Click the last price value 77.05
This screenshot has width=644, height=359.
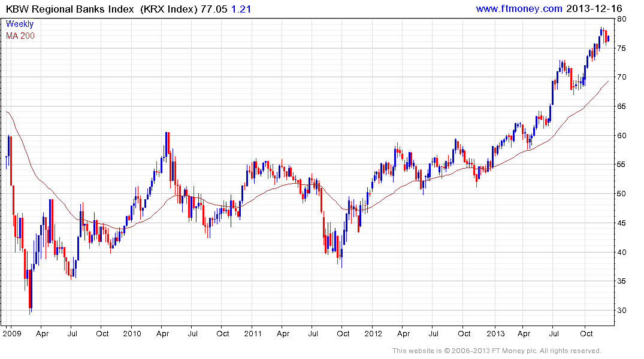214,9
